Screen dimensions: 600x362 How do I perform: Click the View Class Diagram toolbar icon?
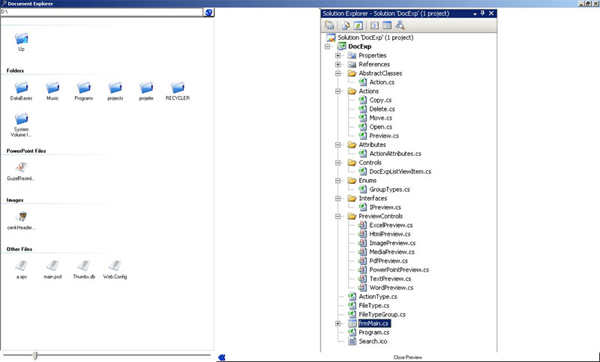[400, 25]
